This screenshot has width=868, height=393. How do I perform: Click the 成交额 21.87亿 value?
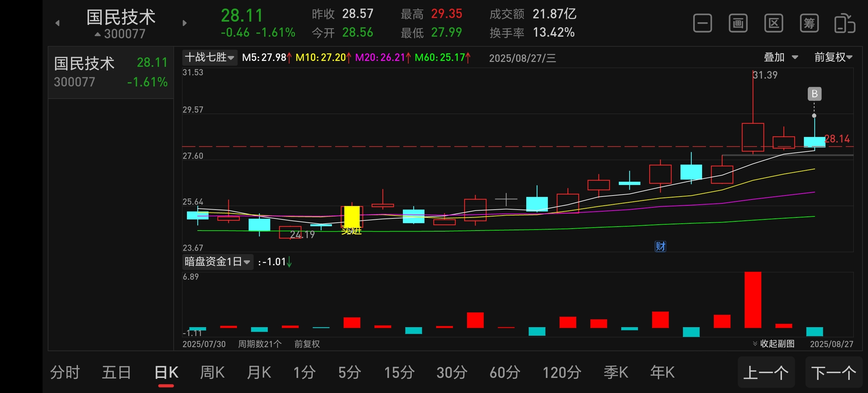554,14
